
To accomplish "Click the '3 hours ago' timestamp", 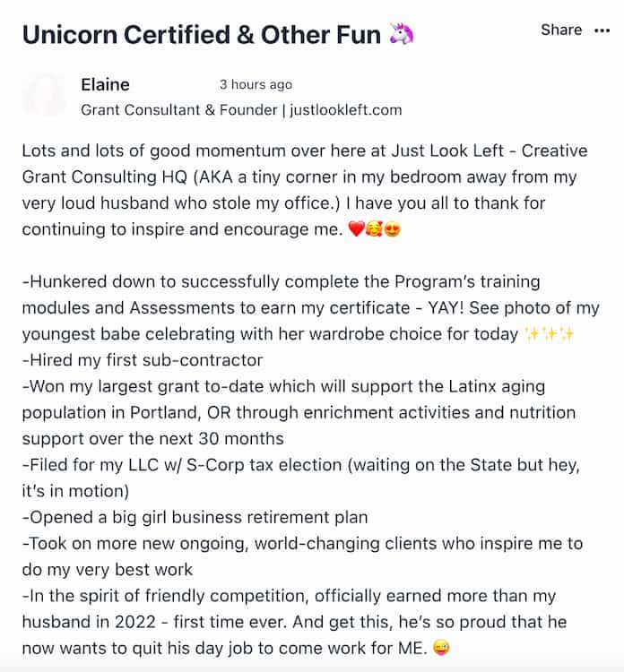I will coord(256,84).
